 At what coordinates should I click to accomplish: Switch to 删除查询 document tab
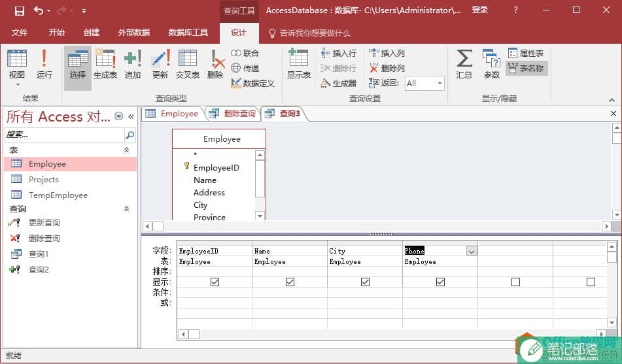(233, 114)
